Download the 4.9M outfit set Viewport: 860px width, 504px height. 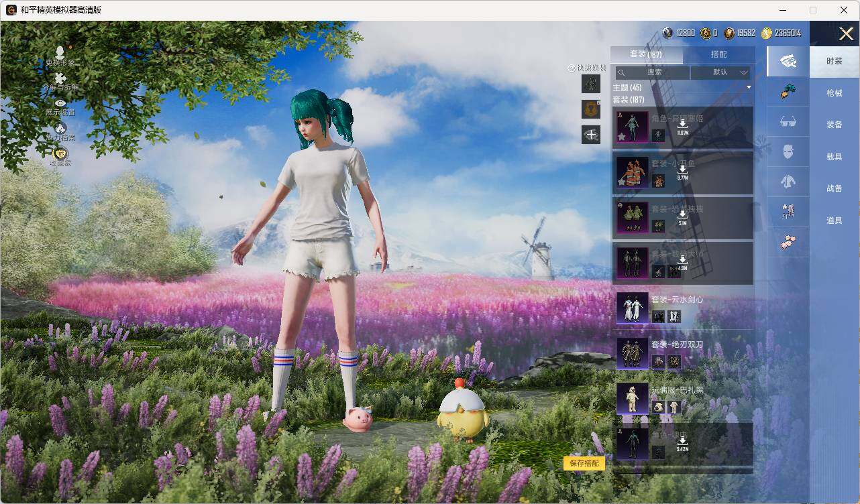(682, 262)
